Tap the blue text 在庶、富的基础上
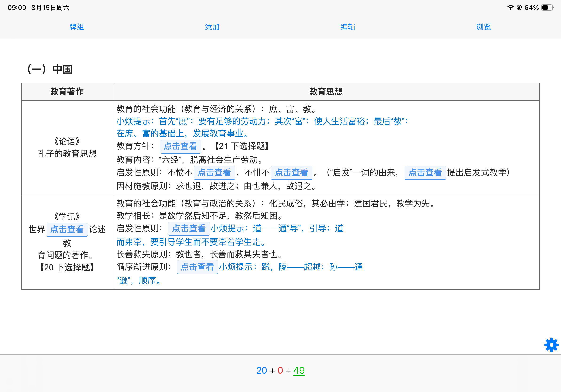 (x=182, y=133)
